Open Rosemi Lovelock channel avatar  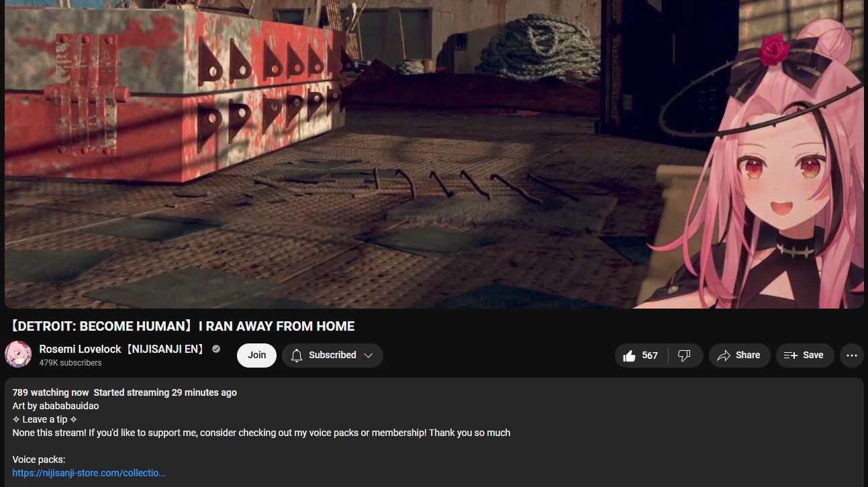18,354
